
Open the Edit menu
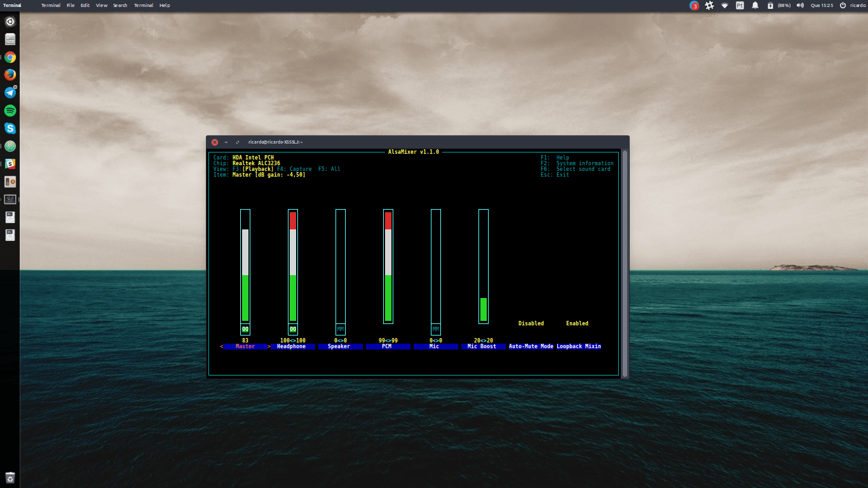(85, 5)
